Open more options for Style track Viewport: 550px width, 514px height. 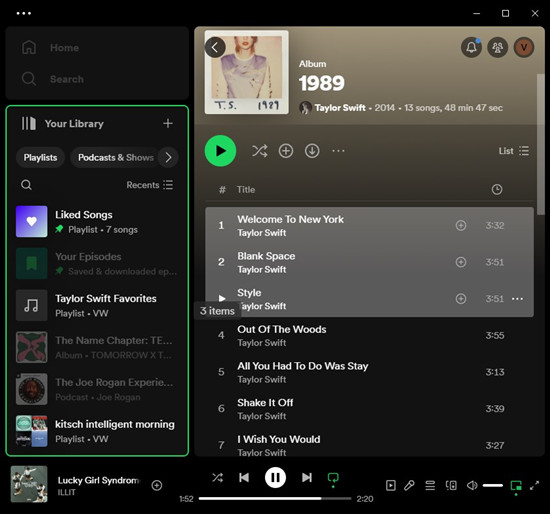pyautogui.click(x=517, y=299)
